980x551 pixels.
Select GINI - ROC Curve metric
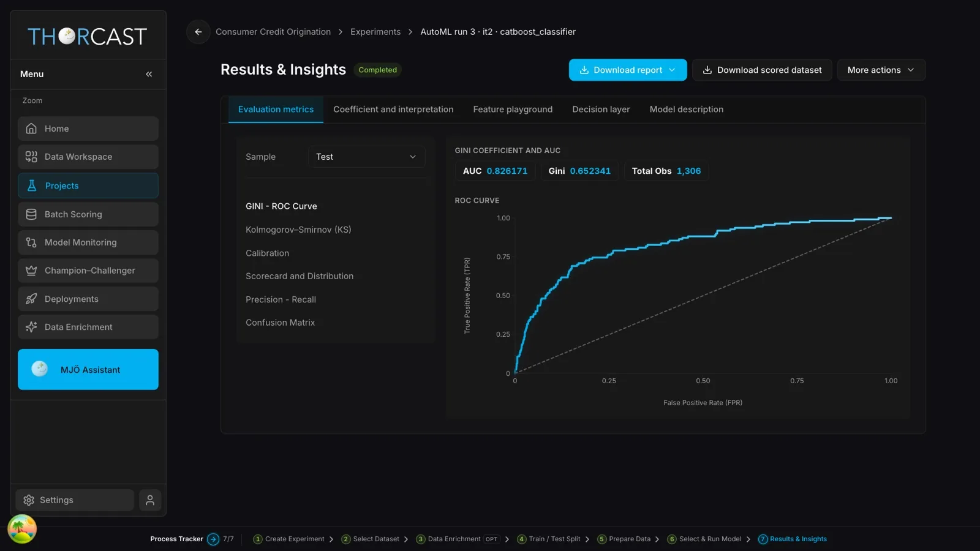click(281, 206)
